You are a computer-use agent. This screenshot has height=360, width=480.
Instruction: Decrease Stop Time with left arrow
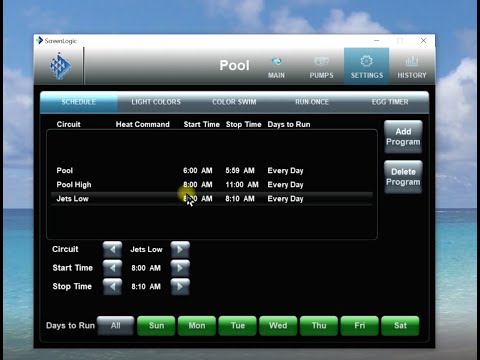coord(112,287)
